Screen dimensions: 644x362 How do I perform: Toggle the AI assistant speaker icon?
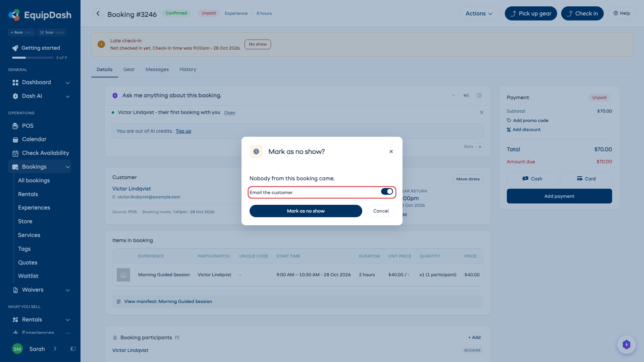(466, 96)
